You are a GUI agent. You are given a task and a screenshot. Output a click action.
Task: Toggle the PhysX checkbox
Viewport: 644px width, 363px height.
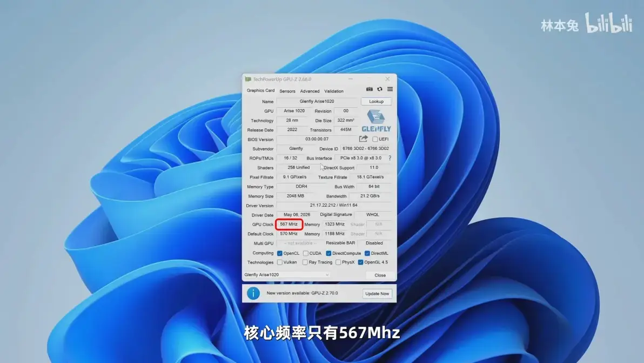pyautogui.click(x=338, y=262)
